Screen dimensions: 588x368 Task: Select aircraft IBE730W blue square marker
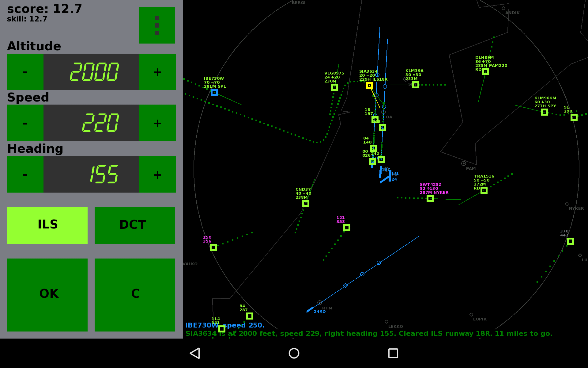tap(214, 92)
